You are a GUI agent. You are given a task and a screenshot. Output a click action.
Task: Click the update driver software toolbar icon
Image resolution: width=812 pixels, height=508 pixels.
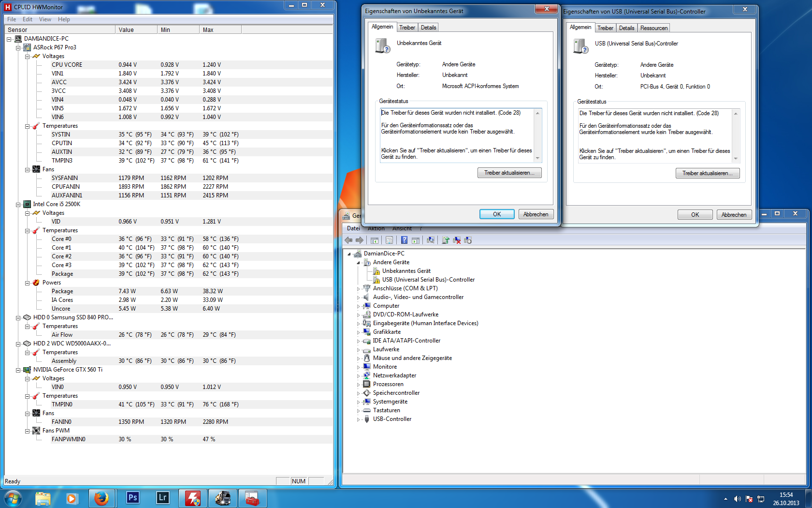tap(446, 240)
